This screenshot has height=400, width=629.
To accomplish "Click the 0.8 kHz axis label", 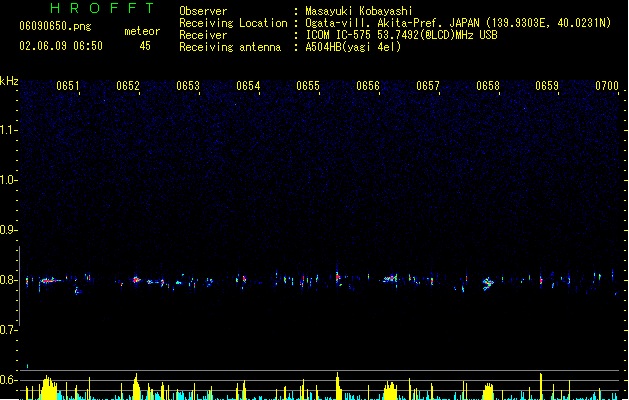I will 8,280.
